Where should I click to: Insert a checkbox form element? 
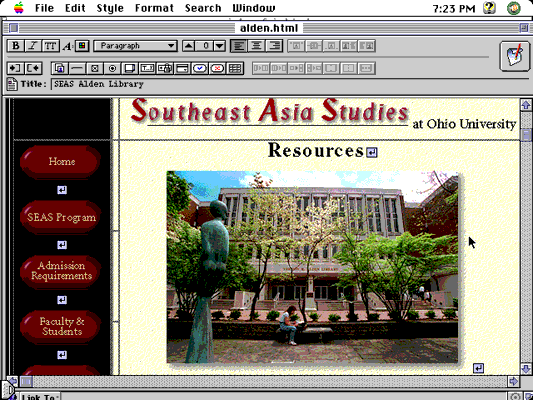95,68
